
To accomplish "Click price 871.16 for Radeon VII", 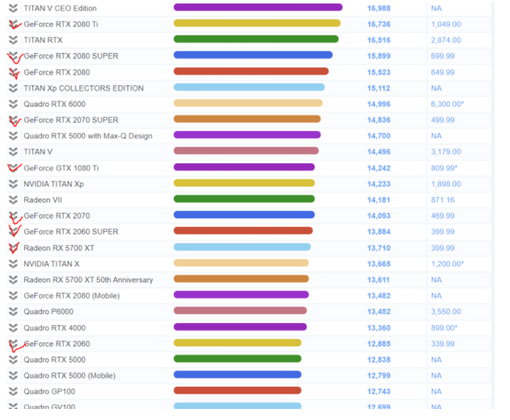I will click(443, 200).
